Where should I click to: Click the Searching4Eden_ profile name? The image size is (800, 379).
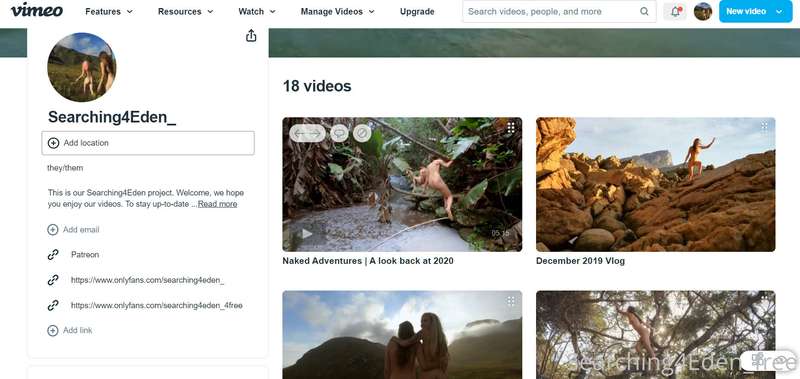coord(112,117)
